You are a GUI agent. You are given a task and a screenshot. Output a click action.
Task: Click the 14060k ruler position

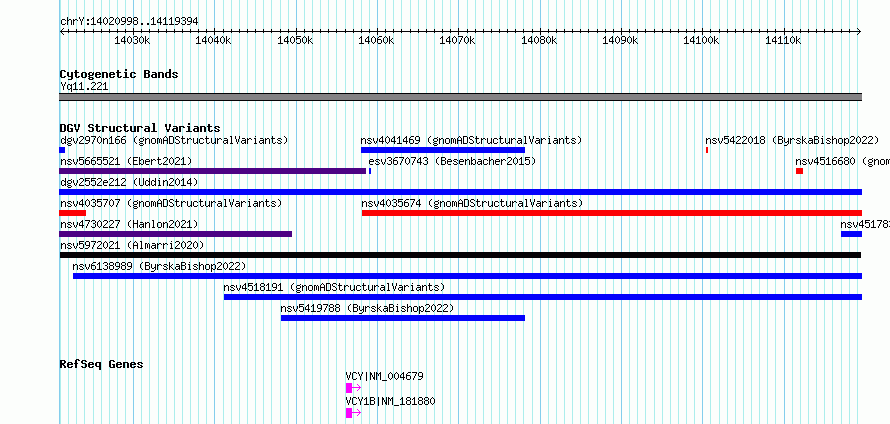376,41
